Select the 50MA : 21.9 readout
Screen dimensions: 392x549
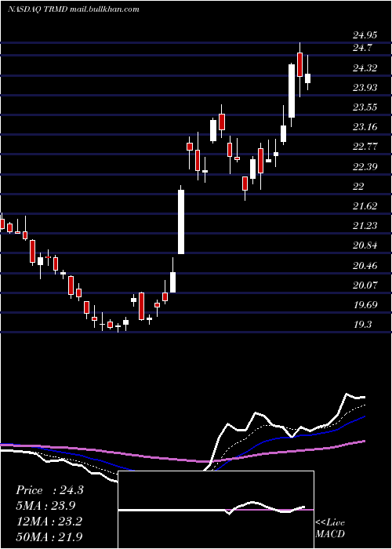[49, 536]
